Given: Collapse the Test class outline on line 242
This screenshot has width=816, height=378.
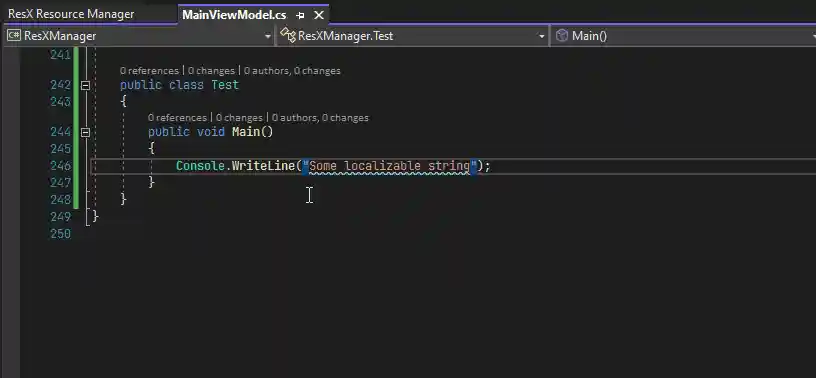Looking at the screenshot, I should point(85,85).
